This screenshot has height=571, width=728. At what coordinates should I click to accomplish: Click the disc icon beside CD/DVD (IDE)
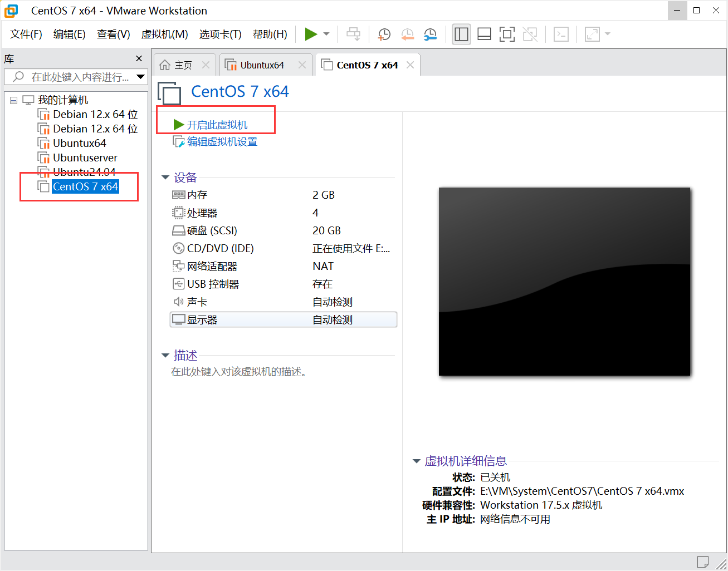[x=178, y=248]
